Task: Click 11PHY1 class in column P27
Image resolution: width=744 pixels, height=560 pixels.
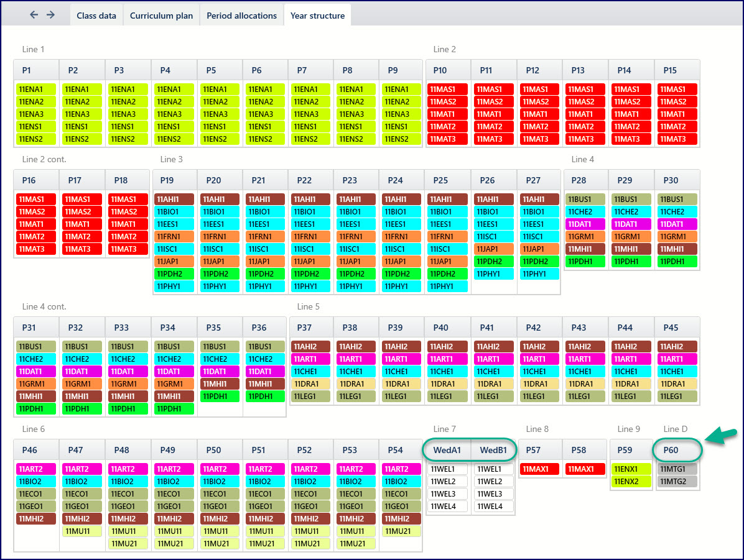Action: click(539, 273)
